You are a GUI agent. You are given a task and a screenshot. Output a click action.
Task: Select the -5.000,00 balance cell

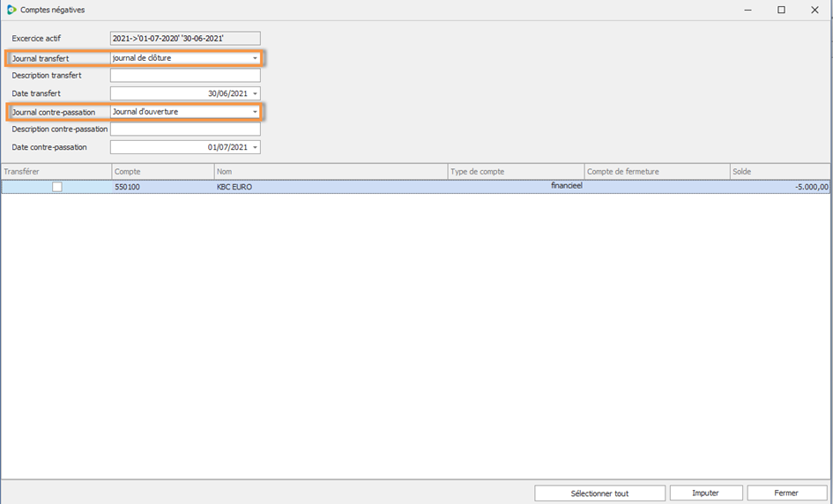[780, 187]
